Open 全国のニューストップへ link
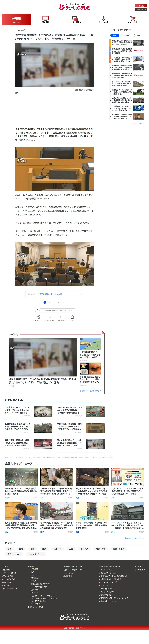Viewport: 149px width, 644px height. click(x=134, y=538)
